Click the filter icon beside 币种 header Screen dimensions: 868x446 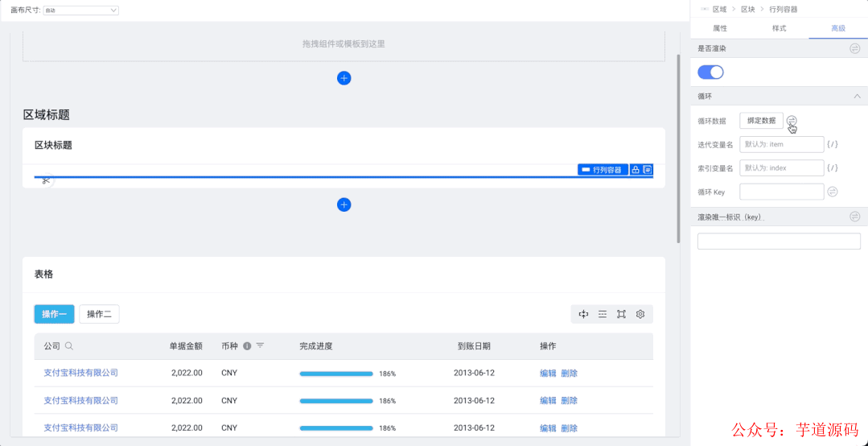coord(260,345)
